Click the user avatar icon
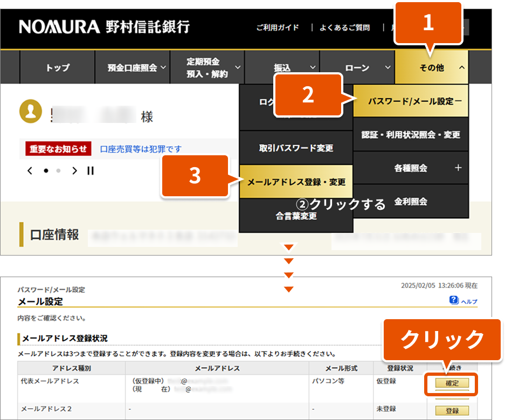Screen dimensions: 505x420 (x=31, y=111)
